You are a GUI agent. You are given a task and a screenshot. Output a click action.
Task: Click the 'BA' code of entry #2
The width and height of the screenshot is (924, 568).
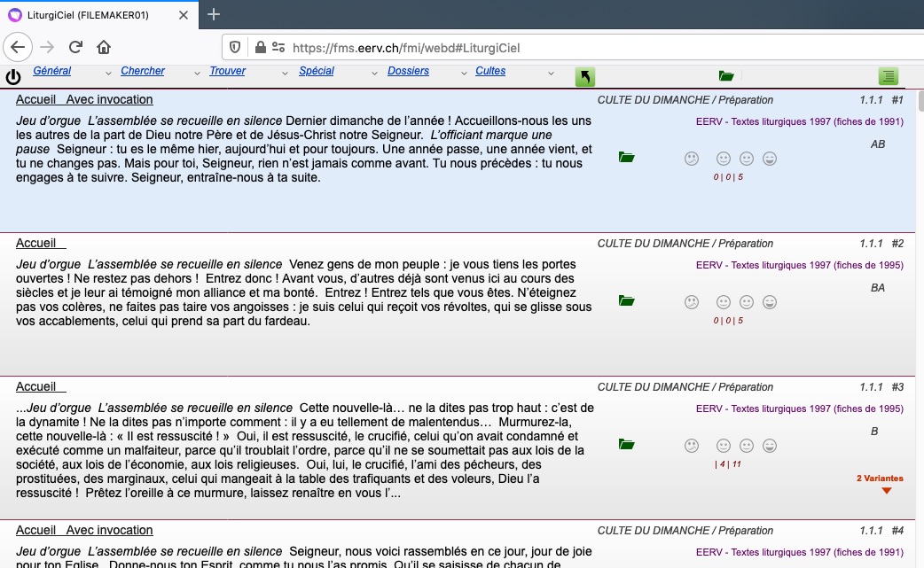[878, 288]
